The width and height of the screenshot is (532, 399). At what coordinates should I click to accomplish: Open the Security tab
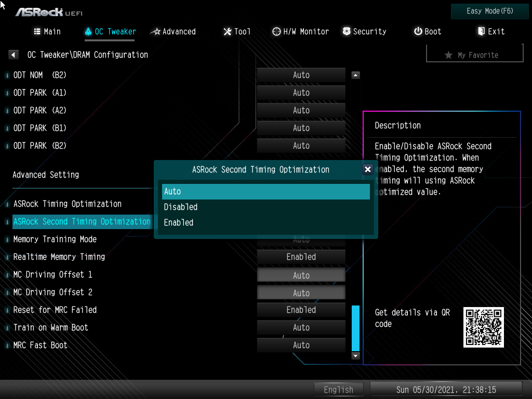364,32
